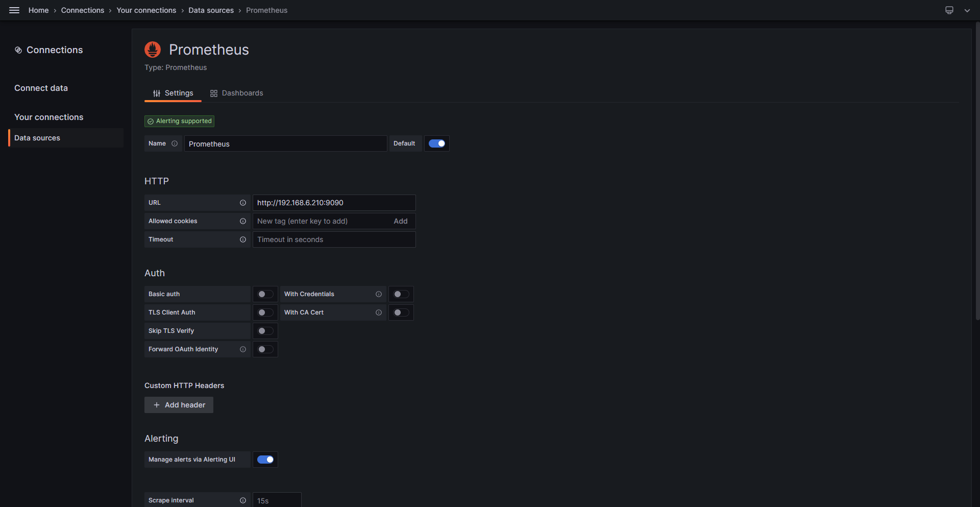Image resolution: width=980 pixels, height=507 pixels.
Task: Switch to the Settings tab
Action: coord(173,93)
